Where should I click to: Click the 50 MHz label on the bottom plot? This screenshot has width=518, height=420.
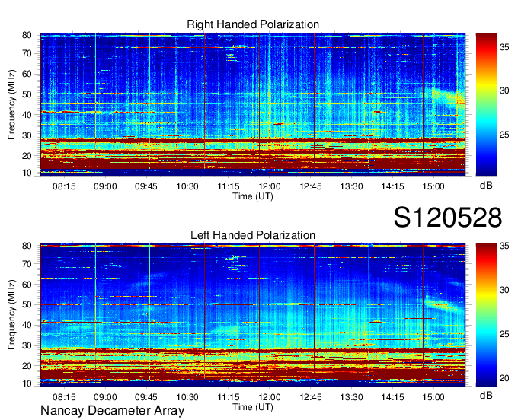click(27, 305)
